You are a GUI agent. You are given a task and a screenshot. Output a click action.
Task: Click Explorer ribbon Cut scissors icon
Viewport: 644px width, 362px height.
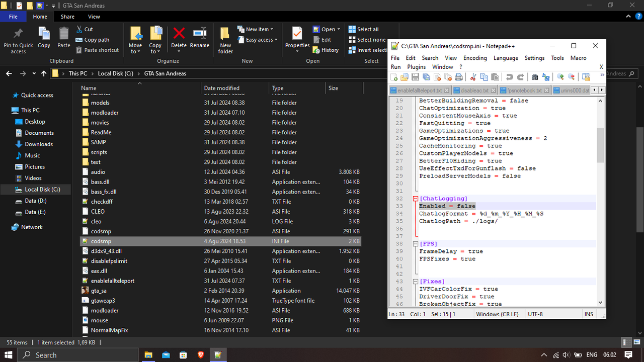79,29
